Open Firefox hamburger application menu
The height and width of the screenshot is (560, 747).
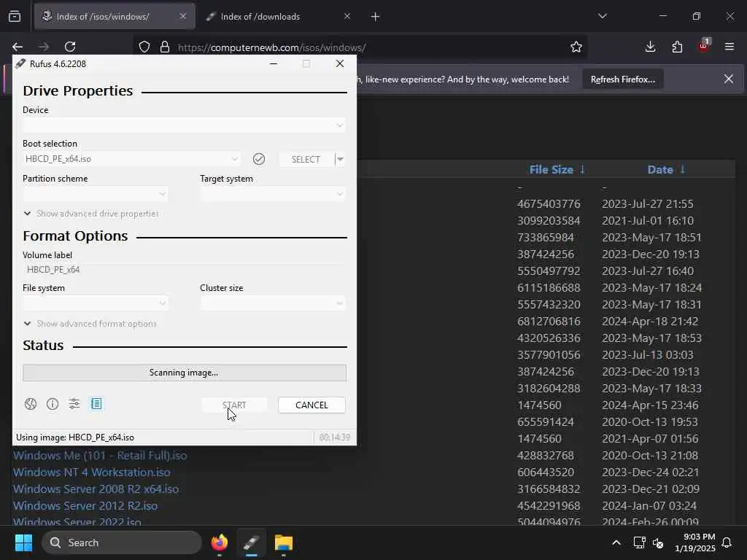click(x=729, y=47)
